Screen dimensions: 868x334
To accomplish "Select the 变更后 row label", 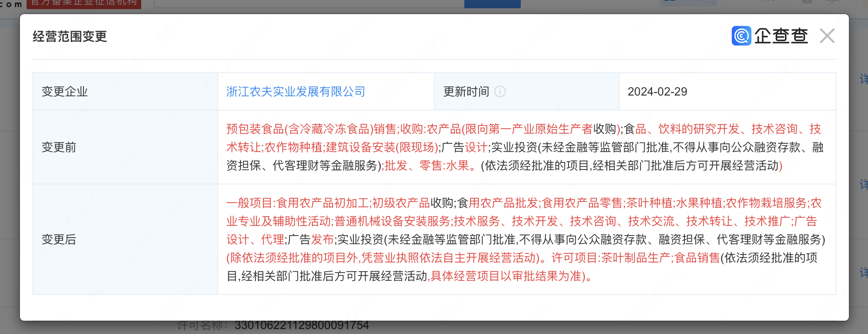I will coord(59,239).
